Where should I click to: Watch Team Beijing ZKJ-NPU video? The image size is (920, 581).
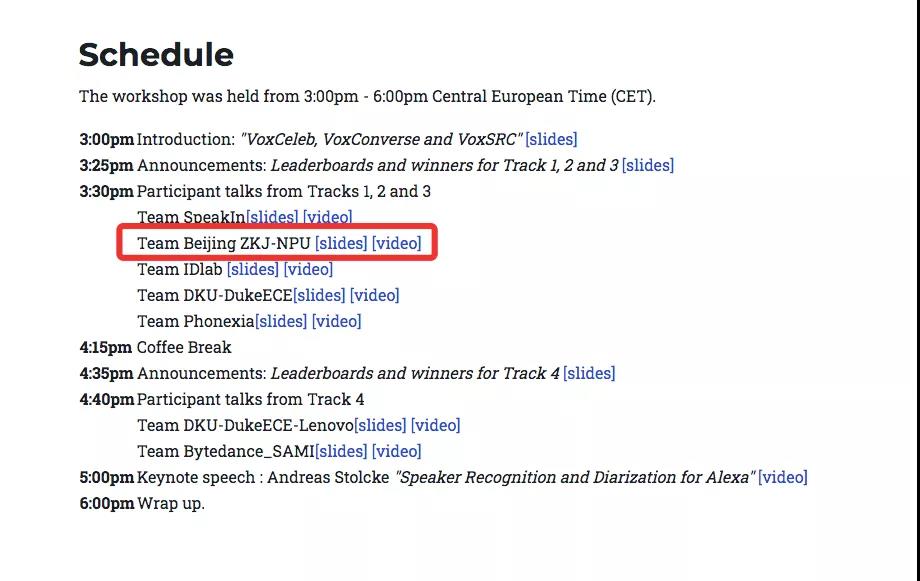(397, 243)
